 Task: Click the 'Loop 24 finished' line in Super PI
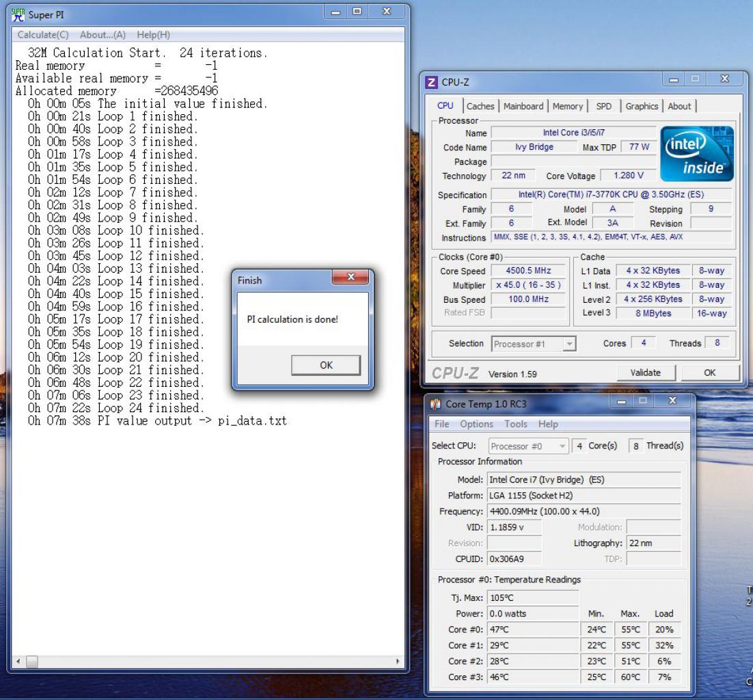click(x=115, y=408)
